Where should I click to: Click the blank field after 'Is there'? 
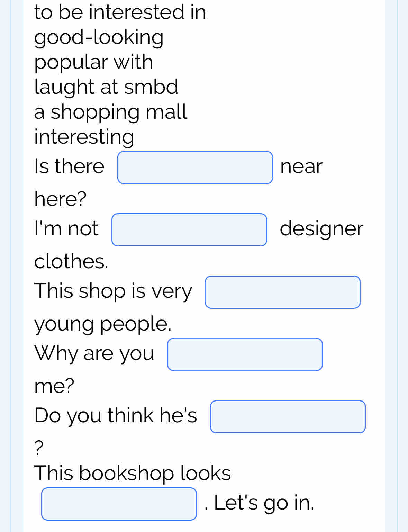click(x=195, y=168)
